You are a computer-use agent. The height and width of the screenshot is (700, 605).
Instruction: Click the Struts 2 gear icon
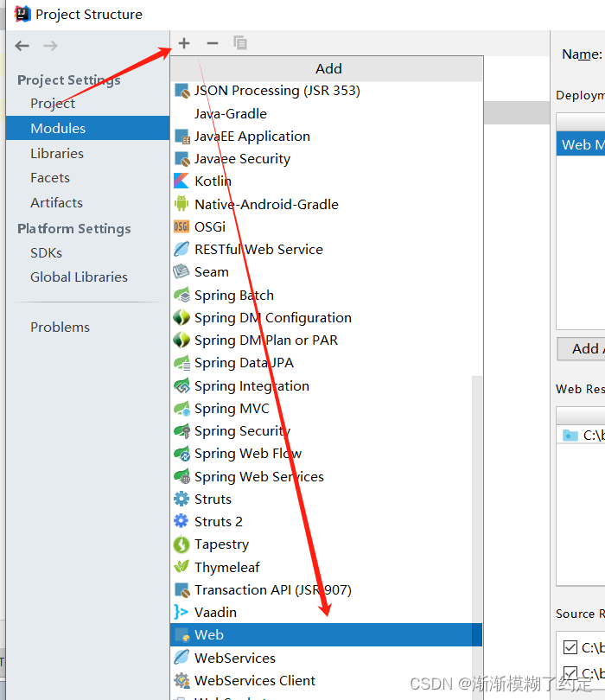(181, 521)
